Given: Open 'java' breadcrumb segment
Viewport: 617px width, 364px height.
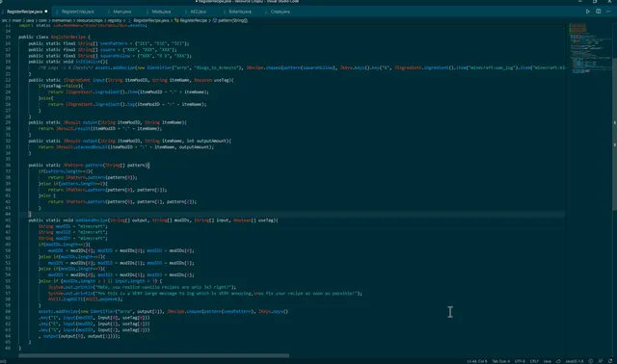Looking at the screenshot, I should point(30,20).
